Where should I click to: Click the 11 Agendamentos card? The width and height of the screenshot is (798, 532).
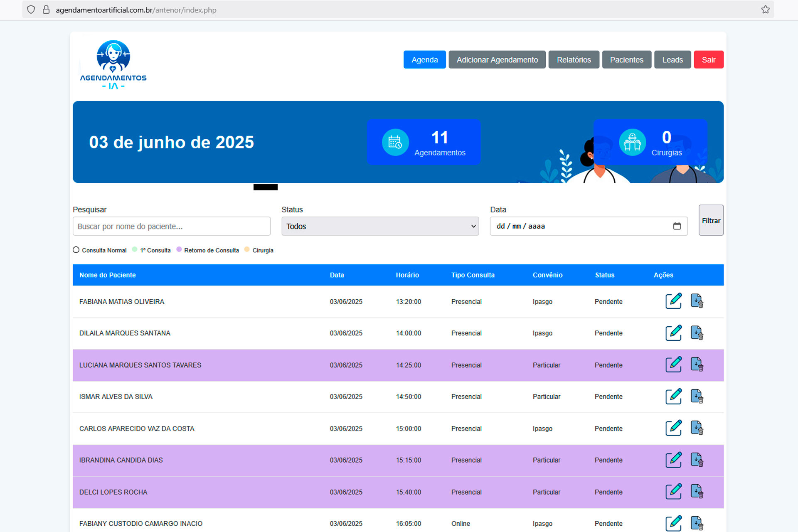[x=424, y=142]
